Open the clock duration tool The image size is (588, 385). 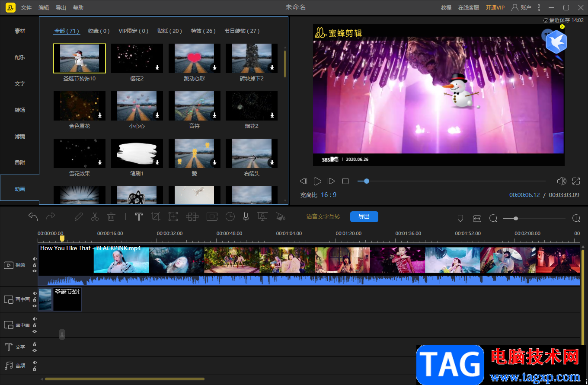tap(230, 216)
